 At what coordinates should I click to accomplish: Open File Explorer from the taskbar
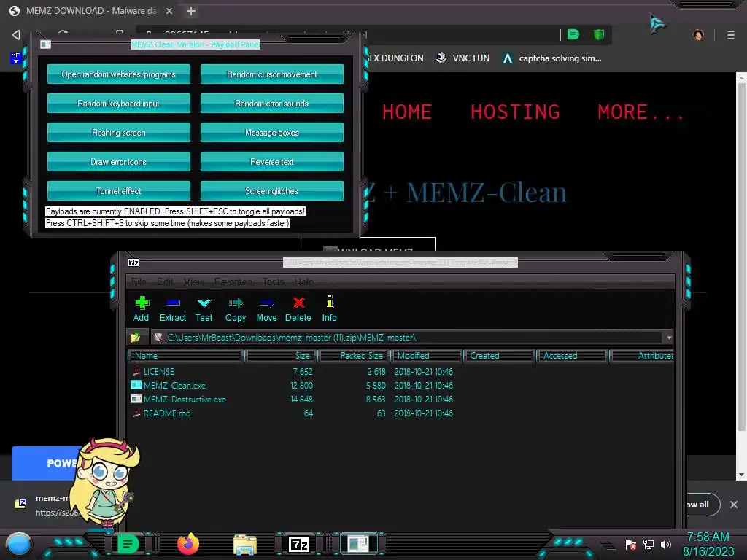click(245, 544)
